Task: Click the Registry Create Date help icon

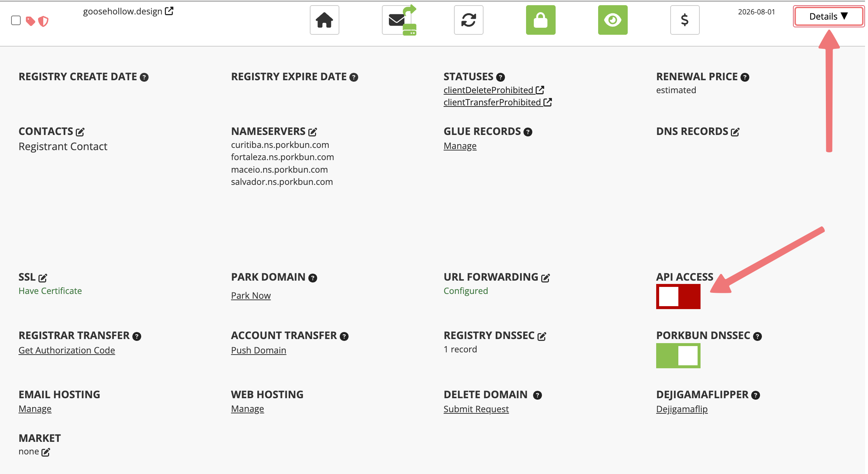Action: tap(145, 77)
